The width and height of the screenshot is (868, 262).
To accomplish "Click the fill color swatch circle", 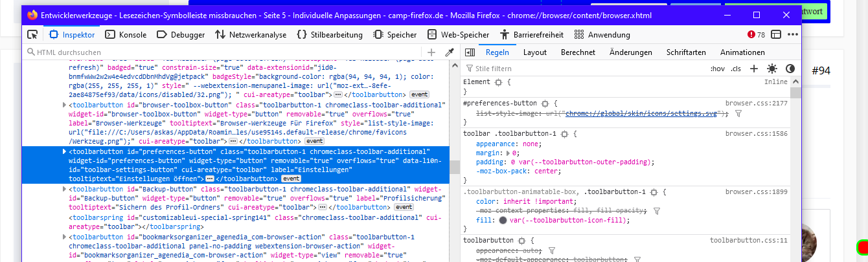I will (503, 220).
